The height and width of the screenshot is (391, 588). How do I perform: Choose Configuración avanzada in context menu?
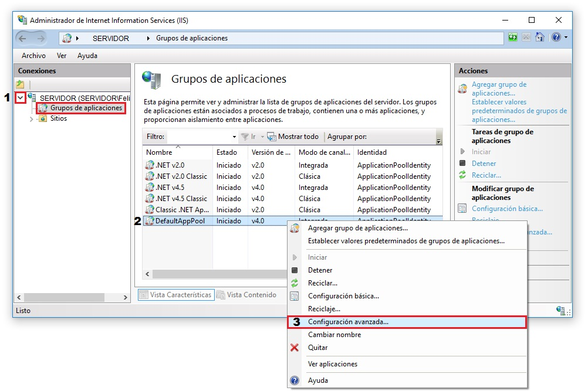pos(407,322)
